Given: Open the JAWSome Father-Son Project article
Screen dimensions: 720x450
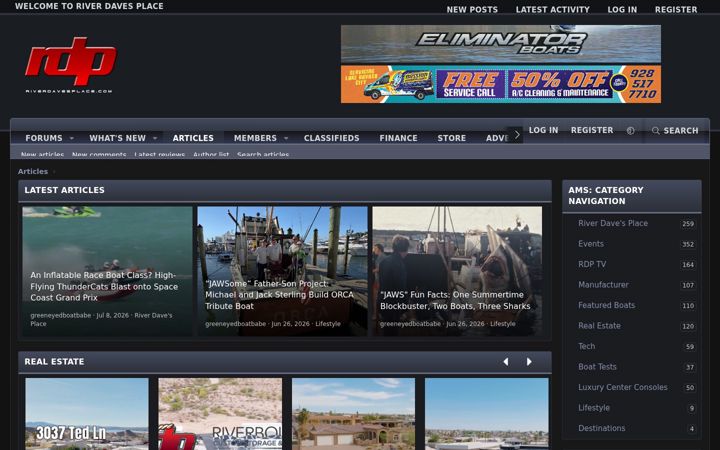Looking at the screenshot, I should click(282, 271).
